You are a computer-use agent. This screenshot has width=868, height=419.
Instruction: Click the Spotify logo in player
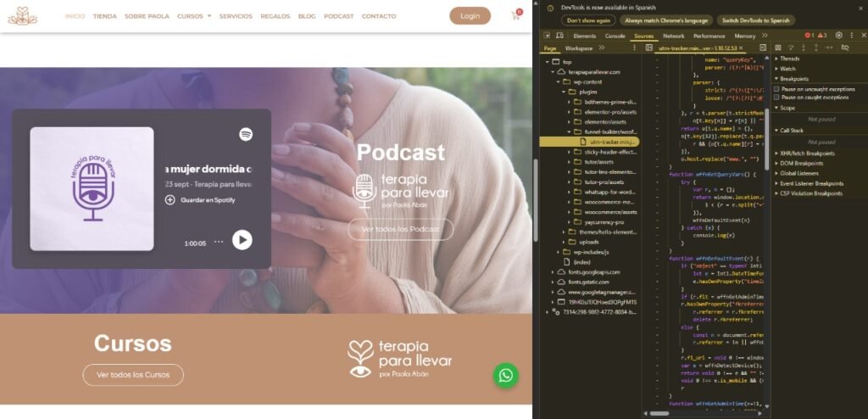[246, 134]
